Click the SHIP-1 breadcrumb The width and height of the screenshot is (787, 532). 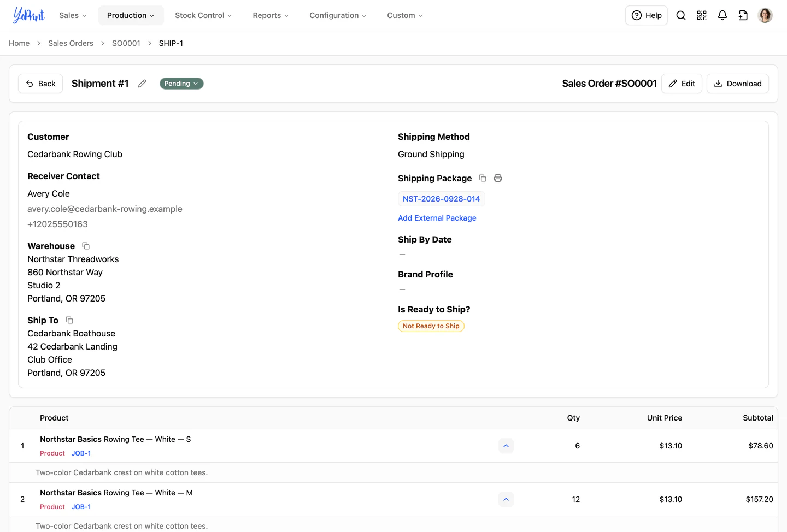pos(171,43)
